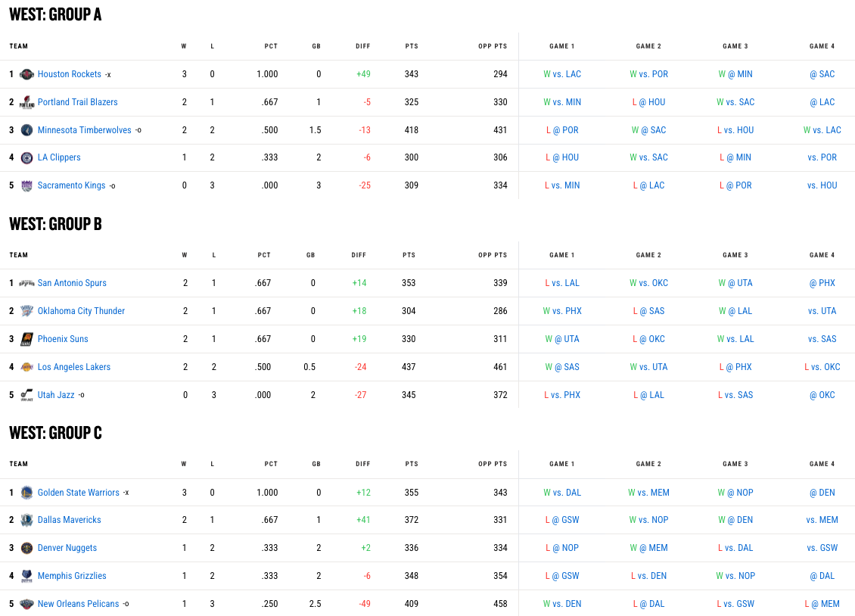Click the Dallas Mavericks logo icon

point(27,520)
